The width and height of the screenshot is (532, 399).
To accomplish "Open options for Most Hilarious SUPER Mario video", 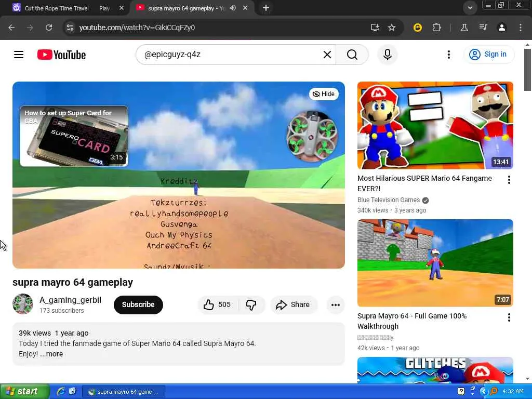I will tap(509, 180).
